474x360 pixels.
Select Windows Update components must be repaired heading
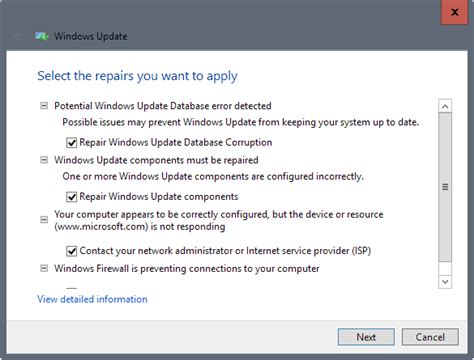pos(156,160)
